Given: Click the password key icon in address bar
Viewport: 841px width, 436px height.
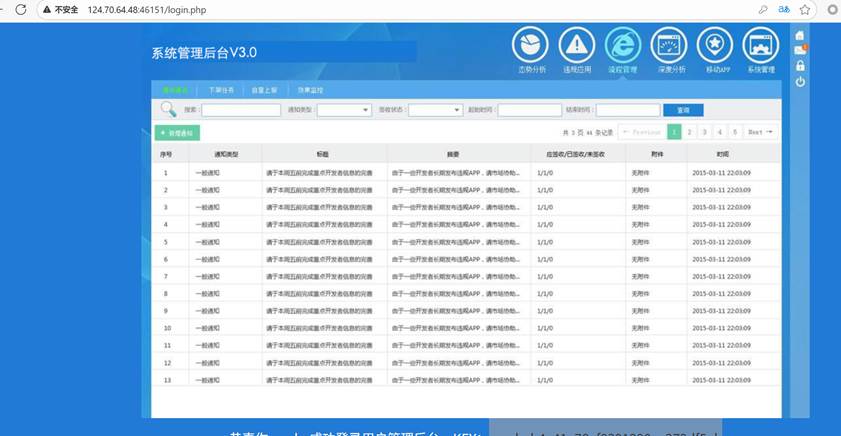Looking at the screenshot, I should pos(763,10).
